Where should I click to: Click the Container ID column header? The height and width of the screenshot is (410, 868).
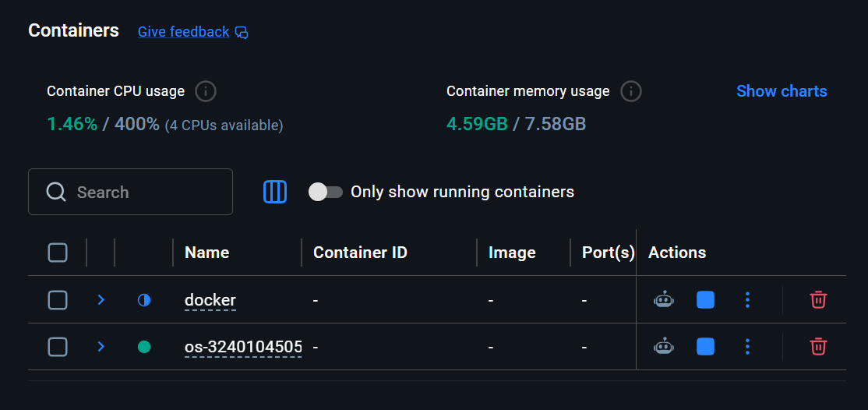[x=361, y=253]
